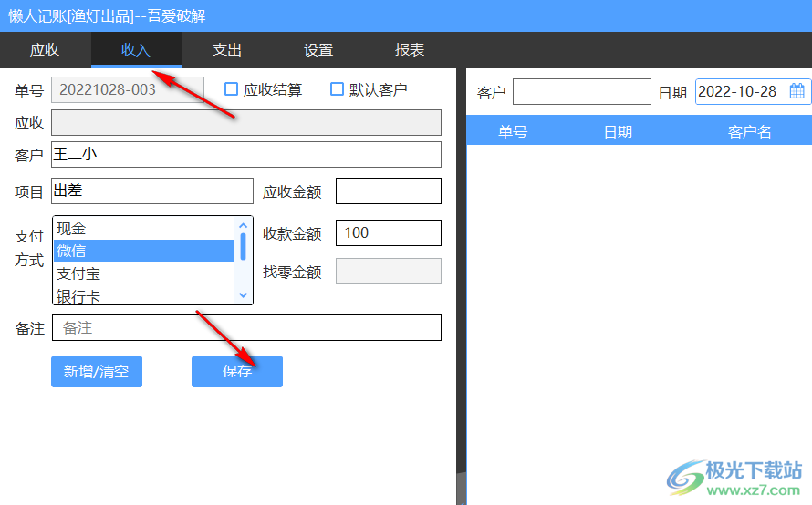Click the 新增/清空 button
This screenshot has width=812, height=505.
point(97,372)
